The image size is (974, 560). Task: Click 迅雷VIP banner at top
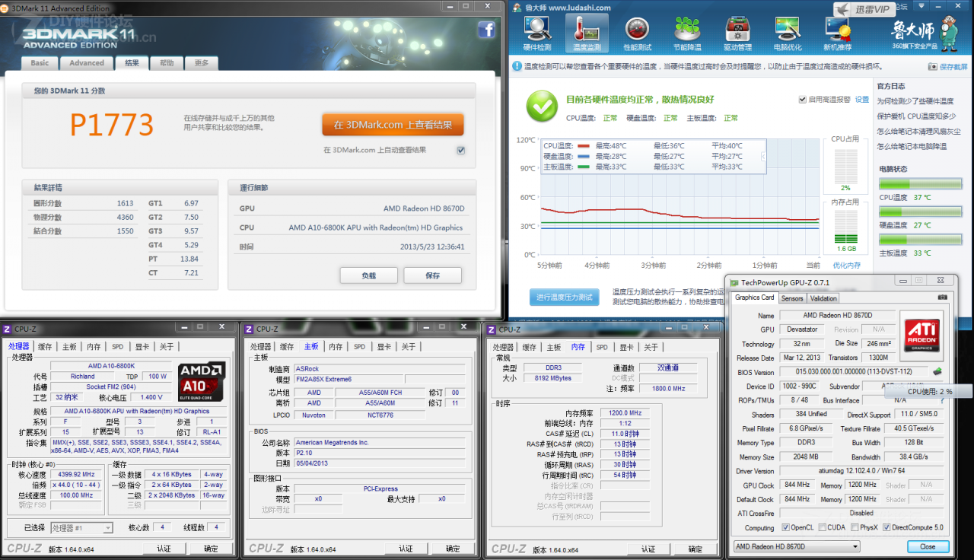coord(863,9)
